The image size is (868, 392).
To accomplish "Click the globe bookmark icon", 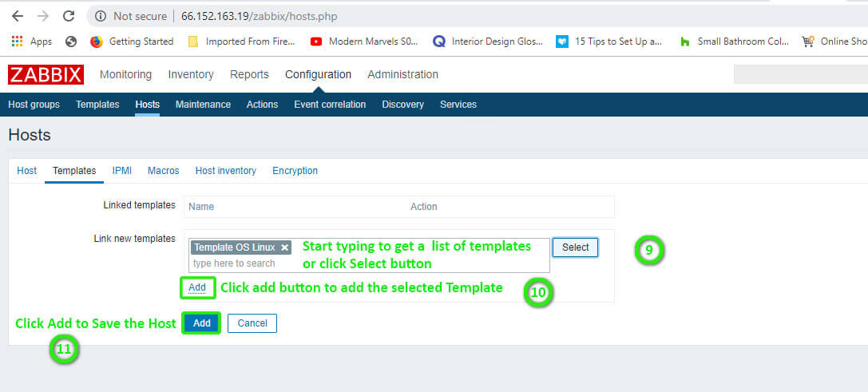I will pos(71,42).
